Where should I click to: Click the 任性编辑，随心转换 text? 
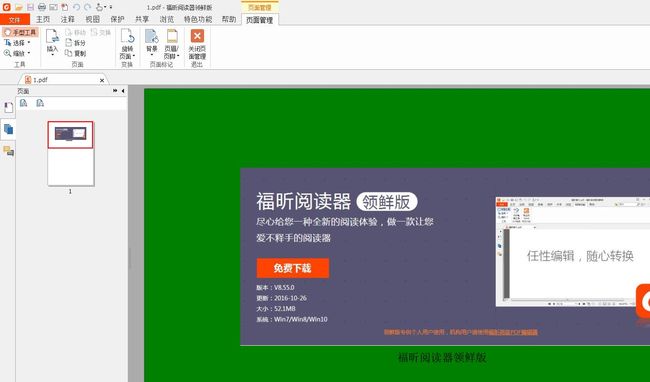(580, 256)
